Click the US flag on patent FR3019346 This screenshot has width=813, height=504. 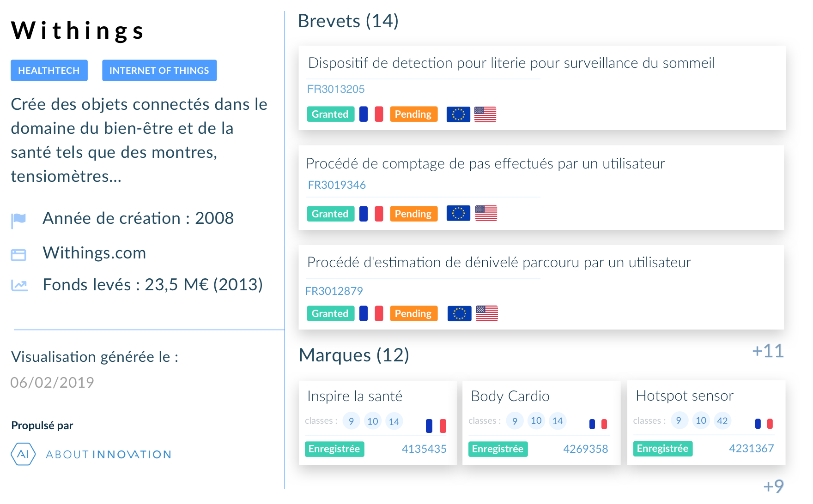click(x=486, y=213)
